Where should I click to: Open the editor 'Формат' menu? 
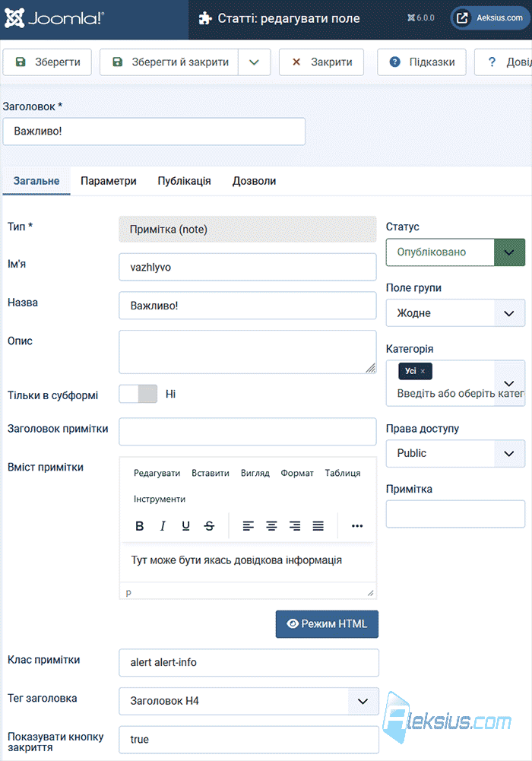(297, 473)
